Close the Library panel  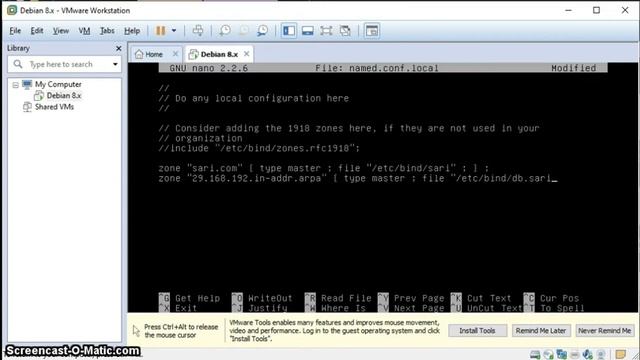[x=118, y=49]
